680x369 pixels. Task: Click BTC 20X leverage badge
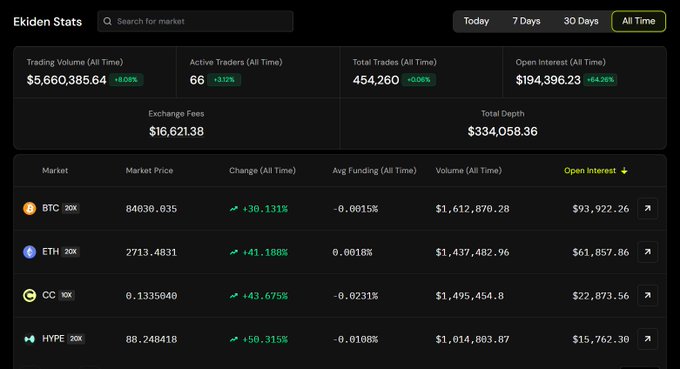click(x=71, y=208)
